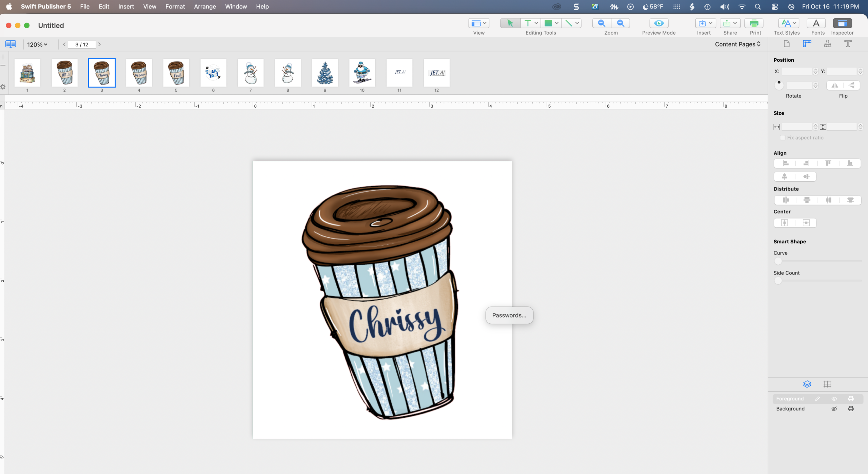This screenshot has width=868, height=474.
Task: Toggle printing for Background layer
Action: click(x=851, y=409)
